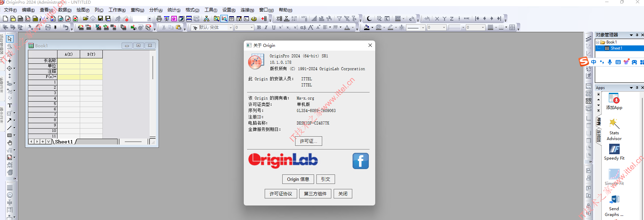Image resolution: width=644 pixels, height=220 pixels.
Task: Click the Book1 vertical scrollbar
Action: 153,67
